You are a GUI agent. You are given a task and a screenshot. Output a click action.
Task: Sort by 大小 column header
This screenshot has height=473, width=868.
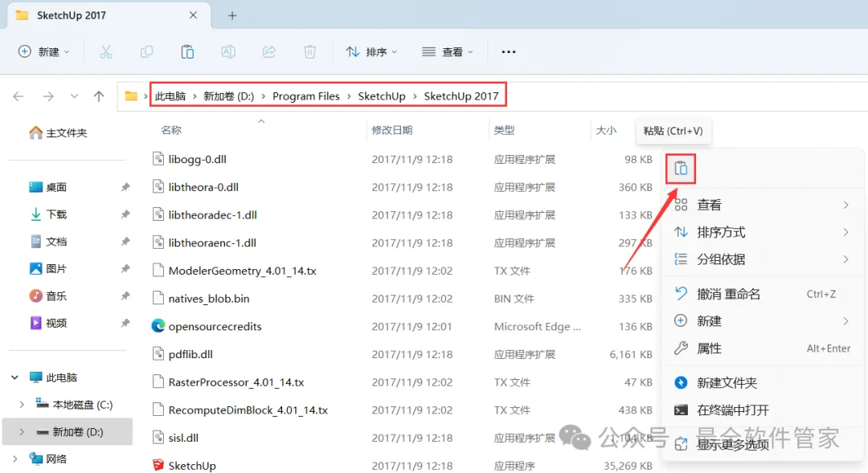(606, 131)
